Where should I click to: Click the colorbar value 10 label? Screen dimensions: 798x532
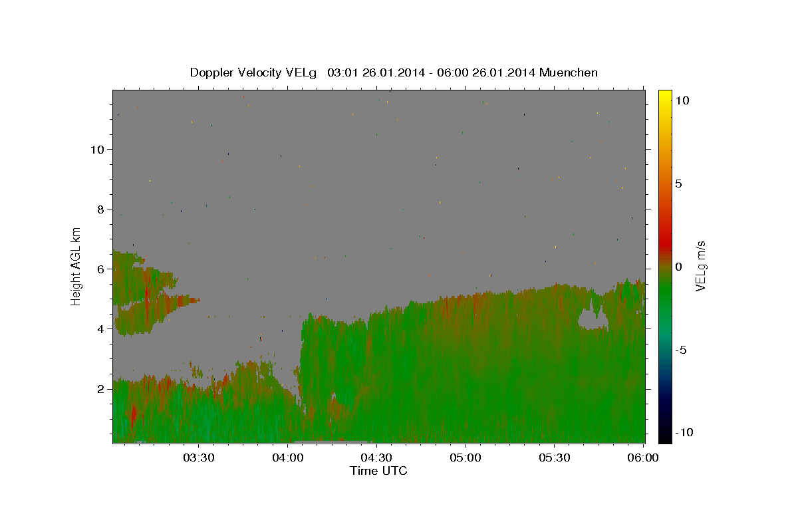682,100
